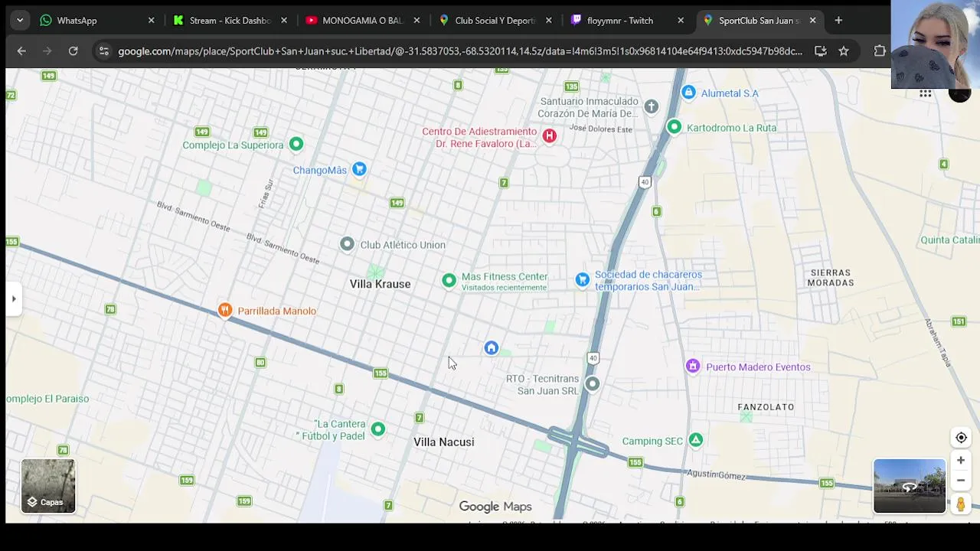Click the Parrillada Manolo label
The width and height of the screenshot is (980, 551).
(x=276, y=311)
